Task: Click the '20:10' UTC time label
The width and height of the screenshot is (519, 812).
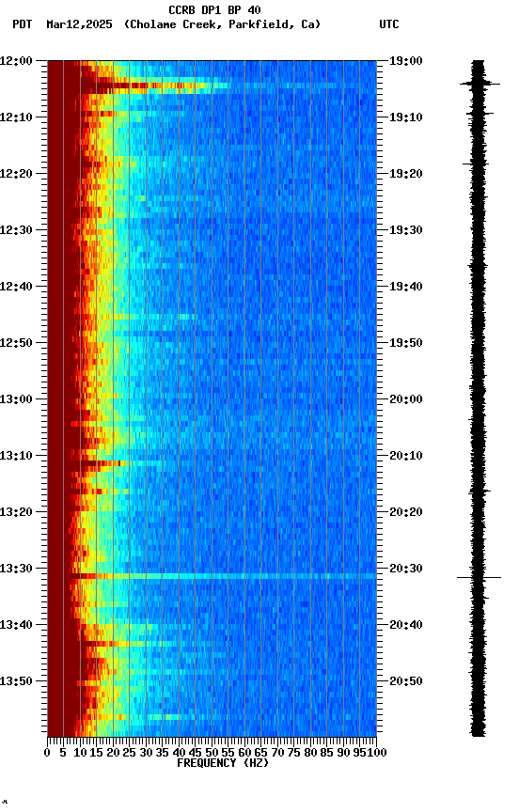Action: [406, 456]
